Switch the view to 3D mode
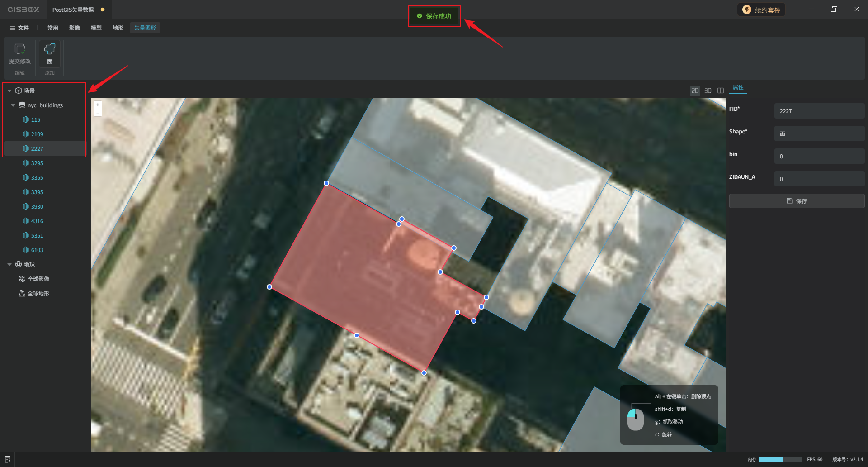This screenshot has width=868, height=467. pyautogui.click(x=708, y=91)
